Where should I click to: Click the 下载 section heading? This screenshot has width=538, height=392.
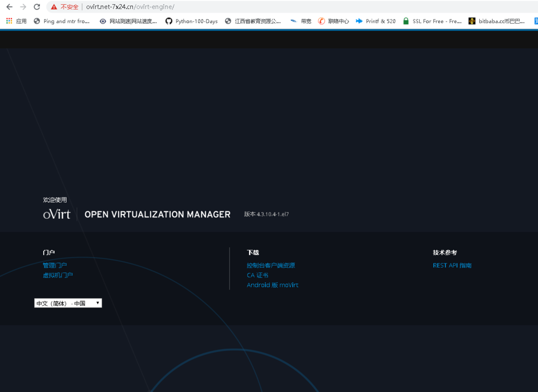point(253,252)
